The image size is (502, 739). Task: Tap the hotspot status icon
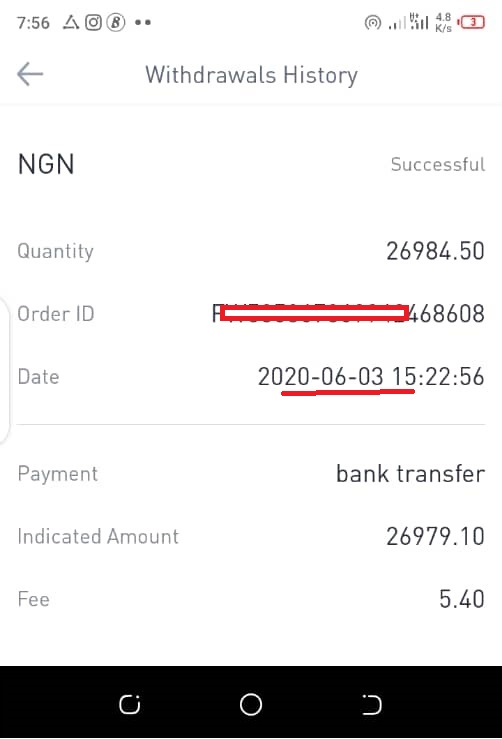372,23
